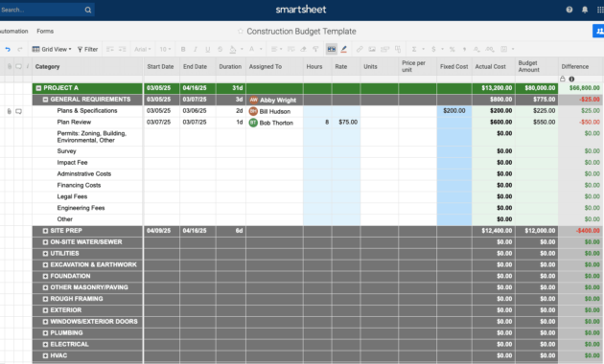
Task: Expand the HVAC section
Action: click(x=45, y=356)
